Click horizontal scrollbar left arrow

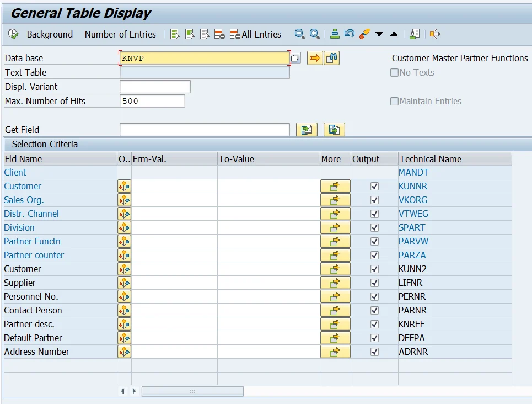123,391
